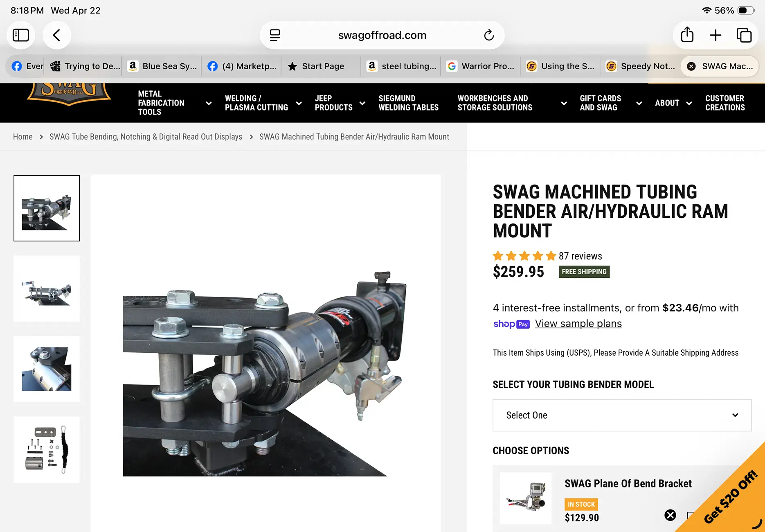
Task: Switch to the Trying to De... tab
Action: click(x=85, y=66)
